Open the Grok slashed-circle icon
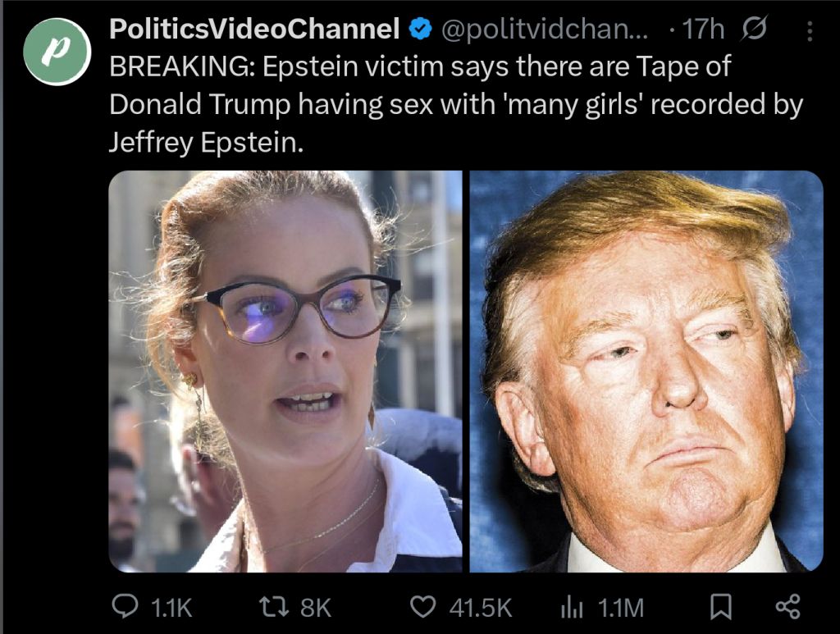Screen dimensions: 840x634 (x=753, y=29)
